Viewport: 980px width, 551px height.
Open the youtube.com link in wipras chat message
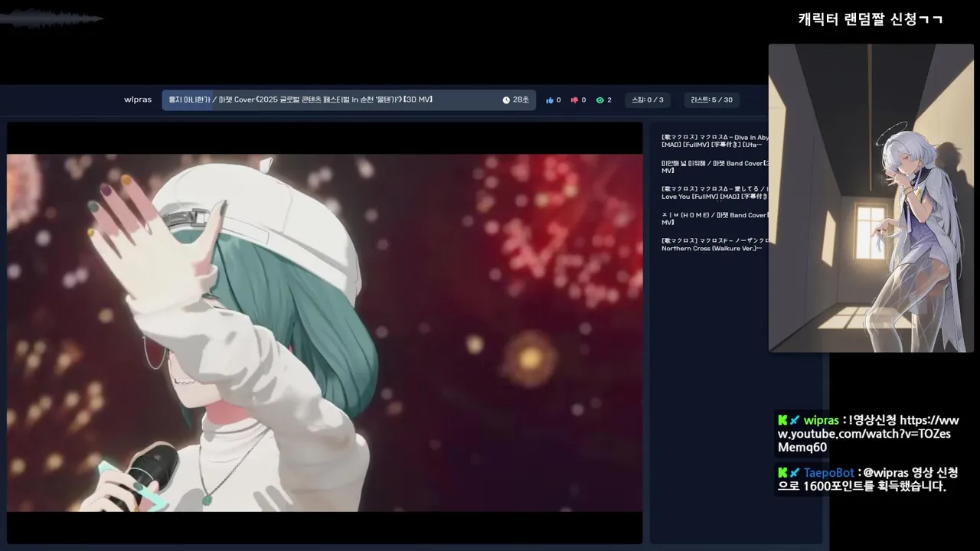[x=868, y=434]
